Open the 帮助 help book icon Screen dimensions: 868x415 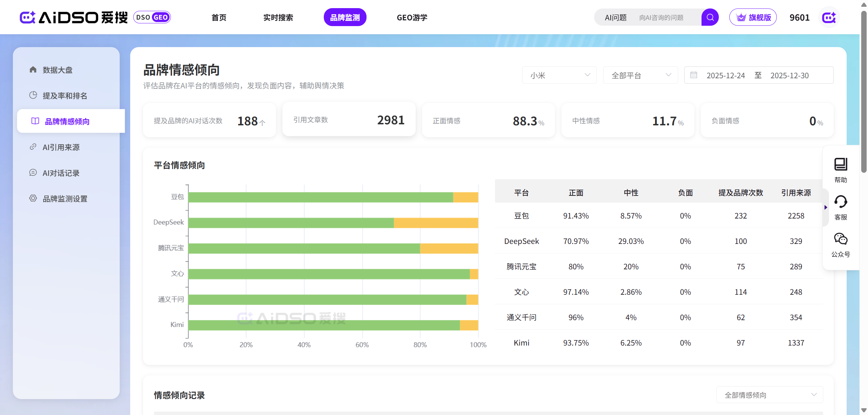click(x=841, y=165)
